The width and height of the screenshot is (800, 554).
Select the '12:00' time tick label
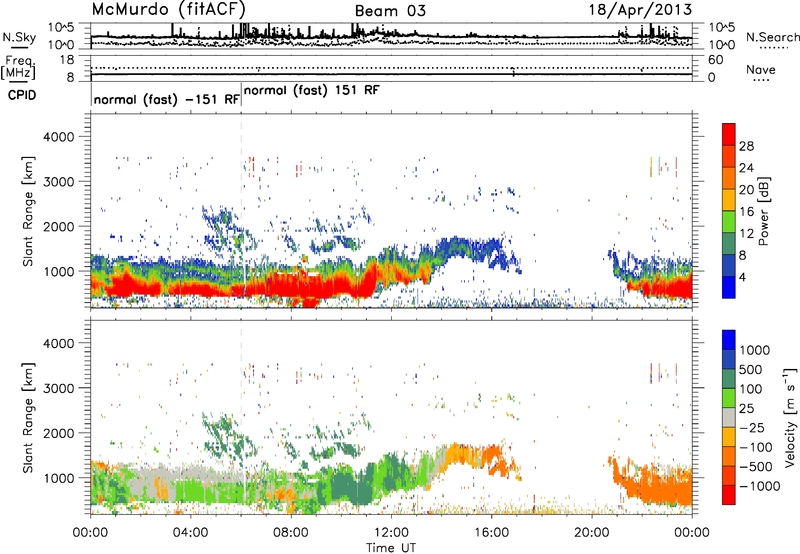click(x=391, y=533)
